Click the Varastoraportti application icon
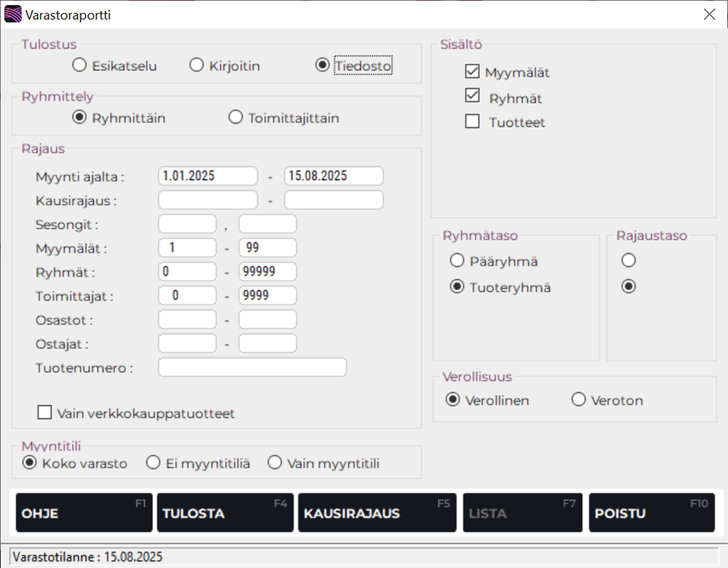728x568 pixels. point(12,13)
